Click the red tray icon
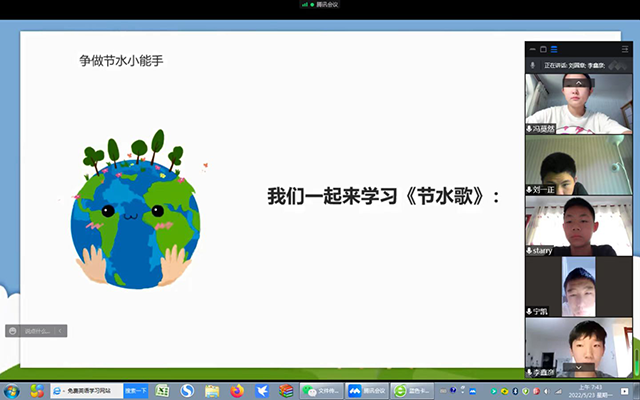Screen dimensions: 640x400 (536, 391)
